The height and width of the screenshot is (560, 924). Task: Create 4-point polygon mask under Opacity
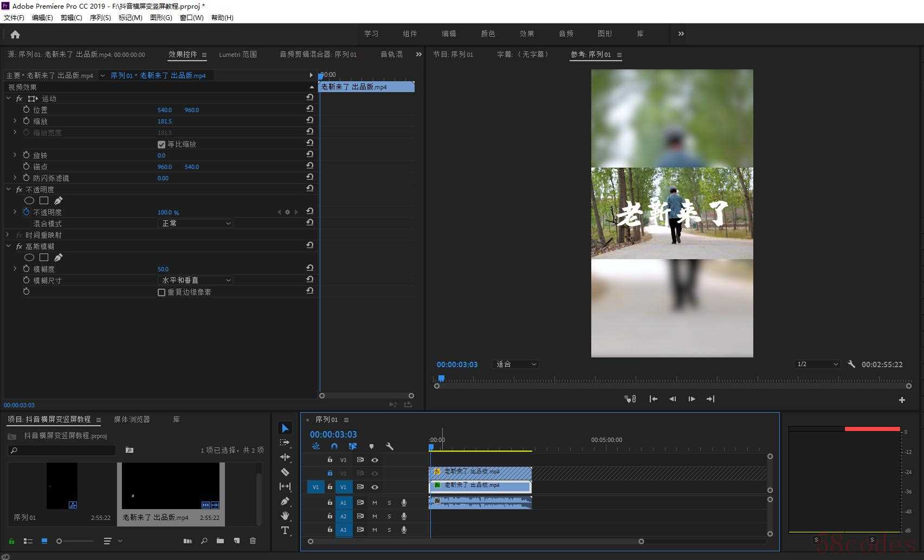pyautogui.click(x=44, y=201)
